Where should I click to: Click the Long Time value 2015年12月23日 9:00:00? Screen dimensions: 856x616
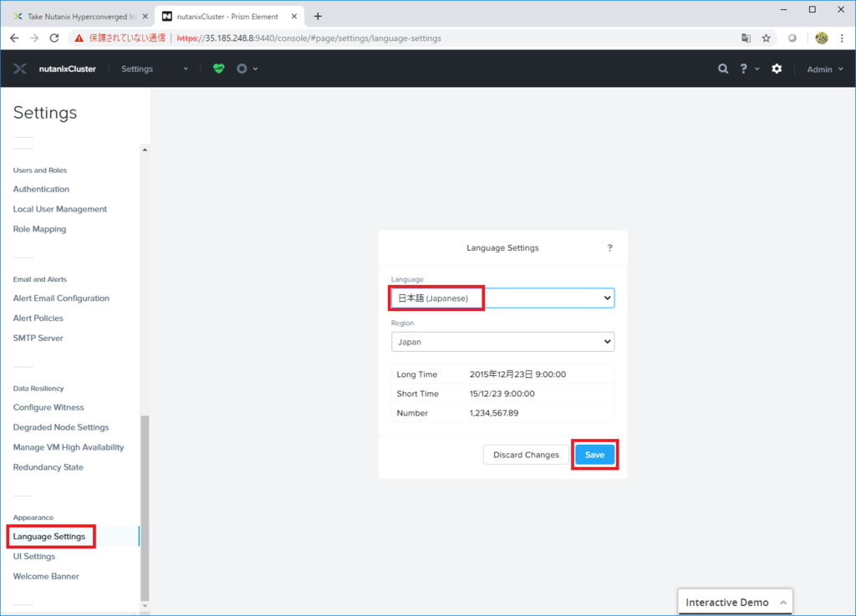pos(517,374)
